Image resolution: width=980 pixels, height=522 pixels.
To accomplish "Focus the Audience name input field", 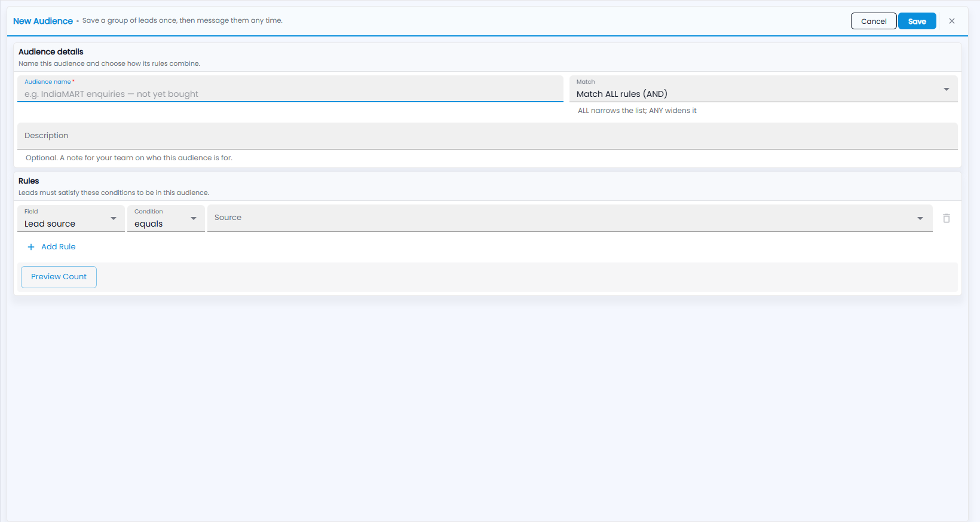I will pos(290,88).
